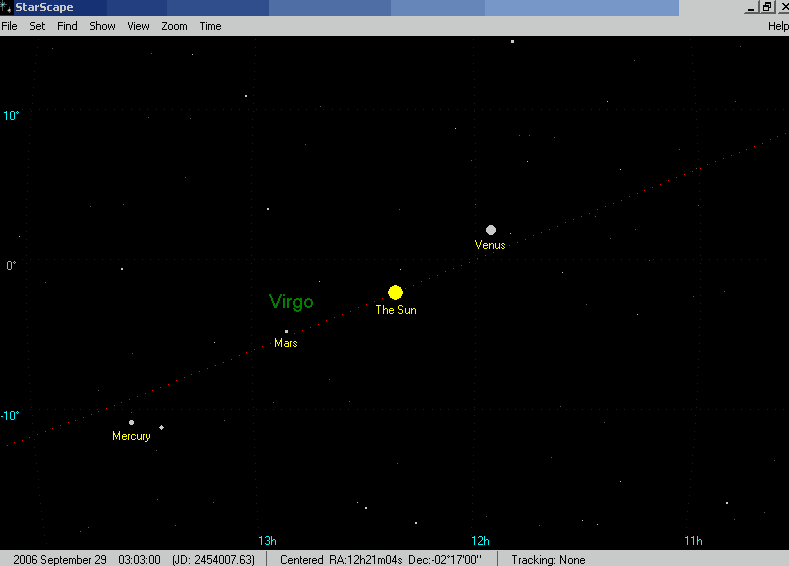Open the Help menu
The height and width of the screenshot is (566, 789).
coord(778,26)
